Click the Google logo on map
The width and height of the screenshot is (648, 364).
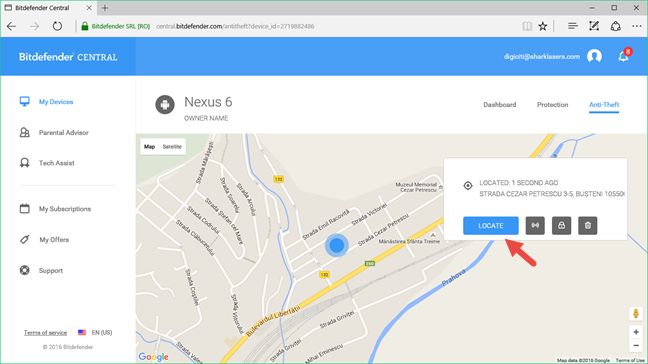(153, 357)
